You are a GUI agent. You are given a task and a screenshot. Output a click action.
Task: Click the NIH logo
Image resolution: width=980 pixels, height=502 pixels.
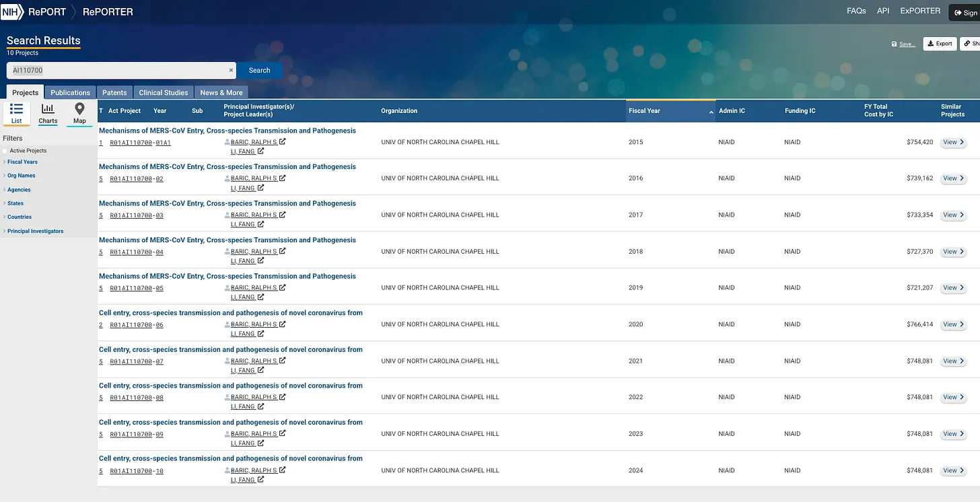click(12, 11)
